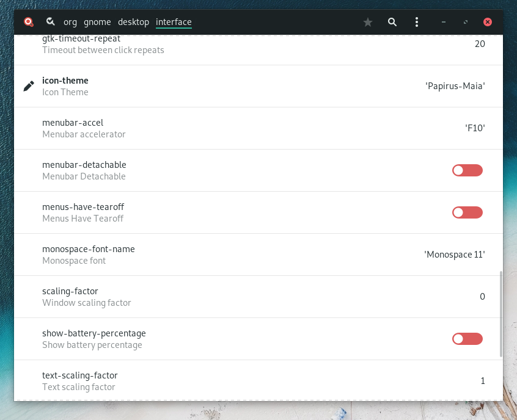Toggle the menubar-detachable switch
517x420 pixels.
pyautogui.click(x=468, y=170)
